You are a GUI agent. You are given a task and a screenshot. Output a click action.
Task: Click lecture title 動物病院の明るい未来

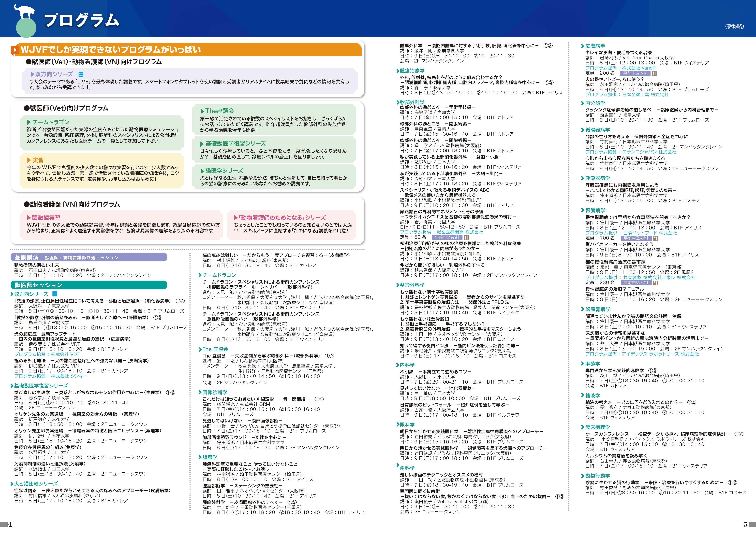pyautogui.click(x=37, y=265)
